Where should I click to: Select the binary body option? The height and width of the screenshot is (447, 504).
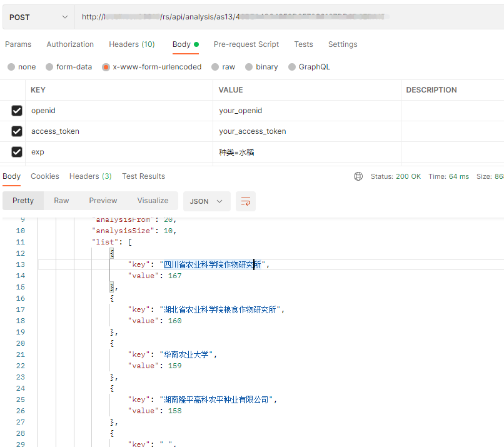coord(249,67)
